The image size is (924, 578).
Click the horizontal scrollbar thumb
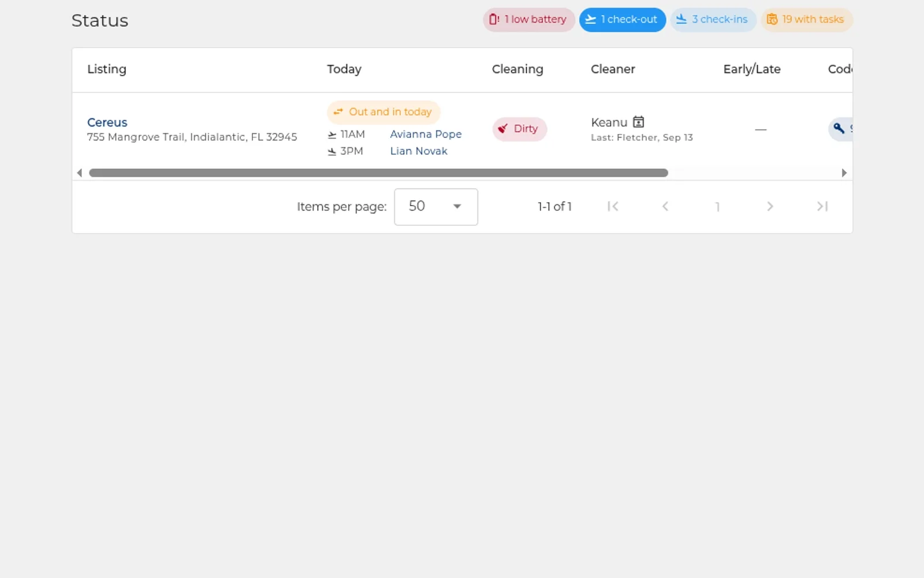378,173
